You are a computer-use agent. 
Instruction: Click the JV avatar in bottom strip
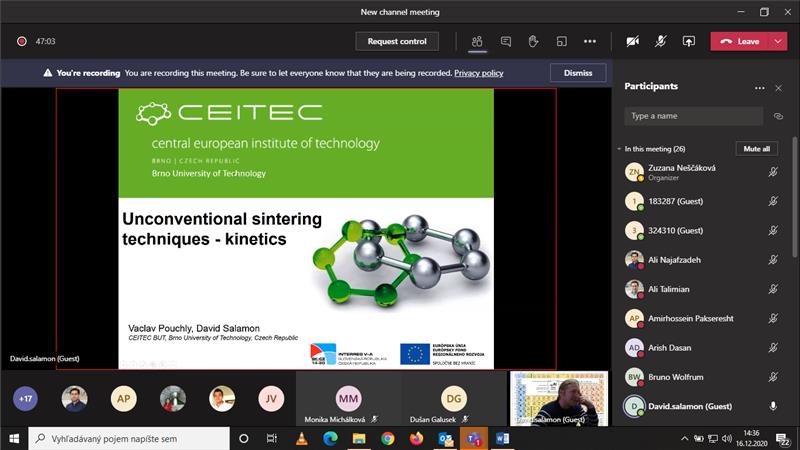(271, 398)
